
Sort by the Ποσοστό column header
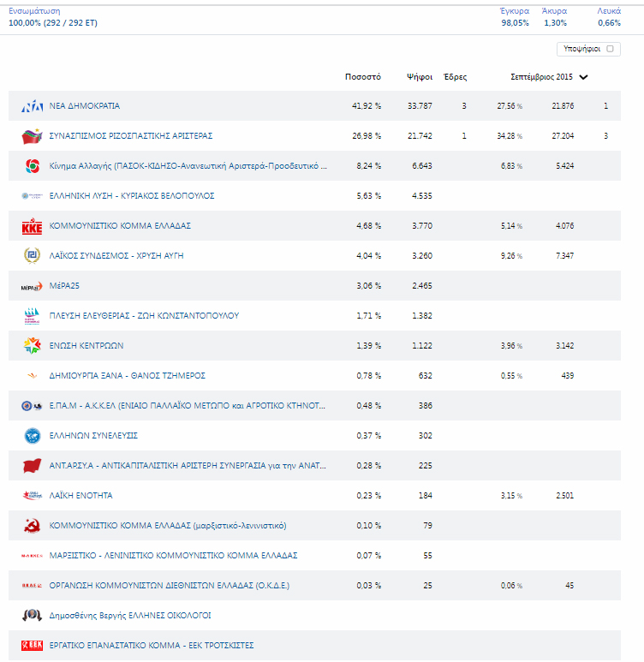[363, 77]
